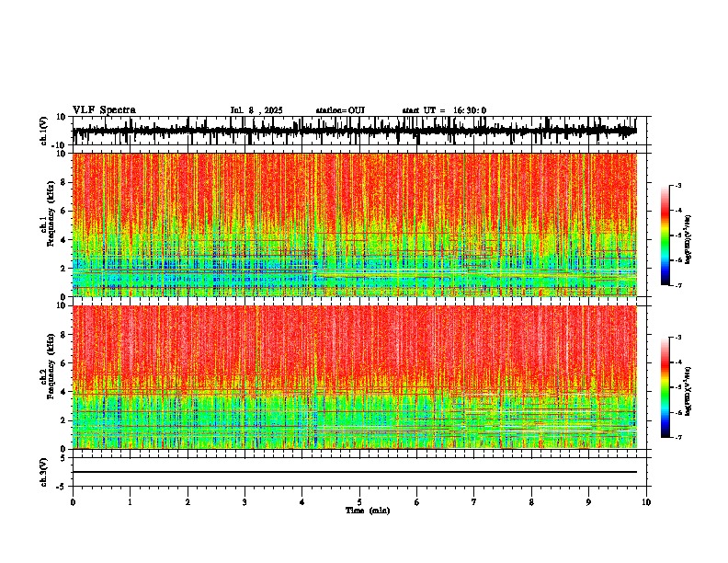Click the final time axis tick label "10"
This screenshot has height=563, width=728.
(x=646, y=502)
